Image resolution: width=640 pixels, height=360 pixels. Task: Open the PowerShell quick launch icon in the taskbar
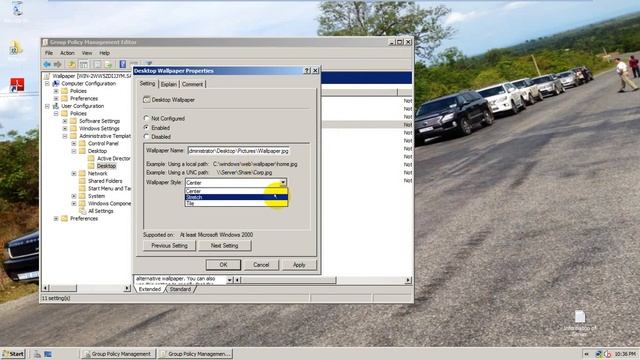coord(48,354)
